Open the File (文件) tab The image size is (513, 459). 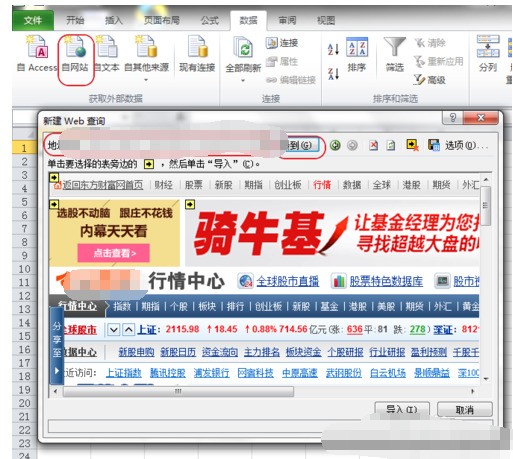click(33, 20)
